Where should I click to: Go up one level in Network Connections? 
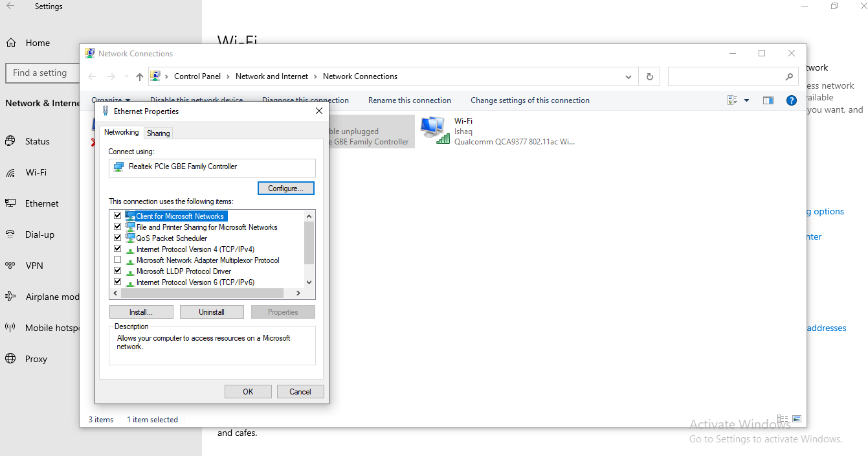point(140,76)
